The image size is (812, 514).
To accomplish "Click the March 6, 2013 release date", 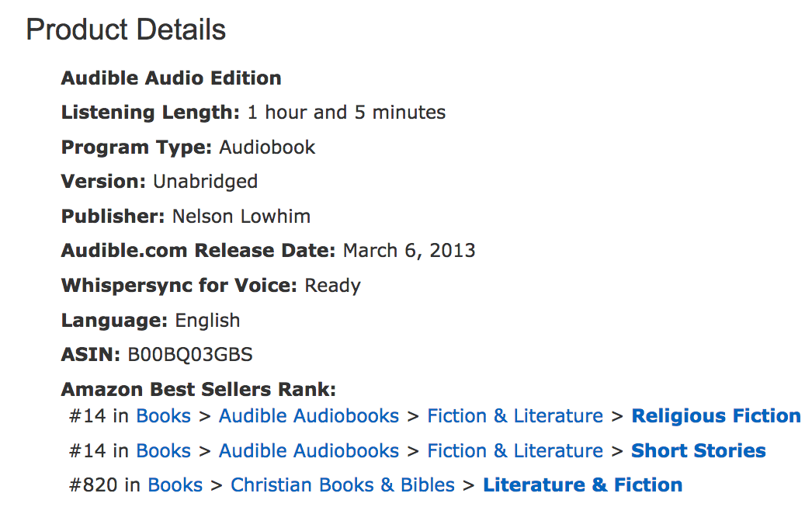I will pyautogui.click(x=409, y=252).
